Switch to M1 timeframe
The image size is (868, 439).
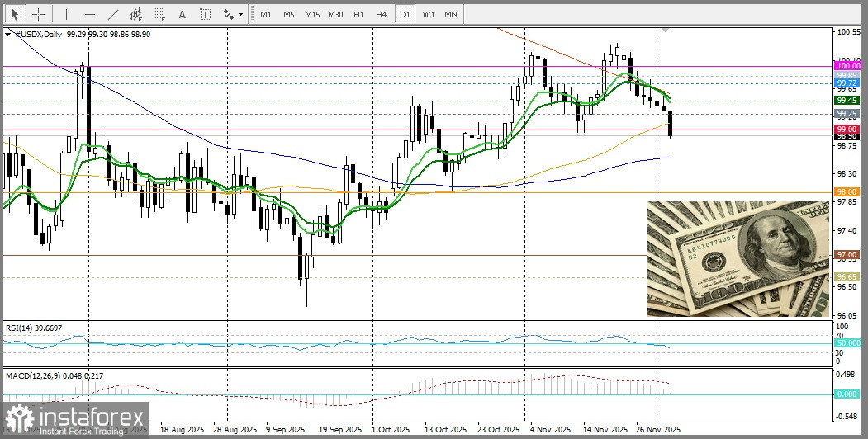(x=265, y=14)
